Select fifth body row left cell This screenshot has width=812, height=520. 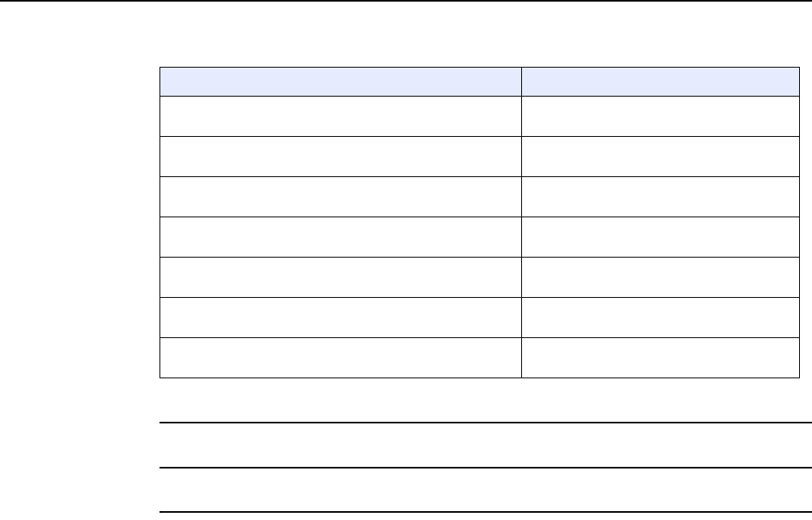[x=341, y=278]
